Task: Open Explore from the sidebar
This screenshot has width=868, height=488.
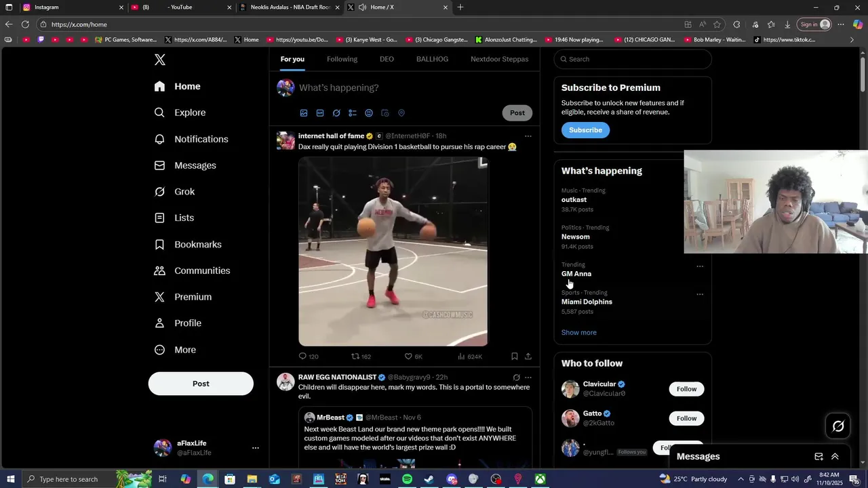Action: (180, 113)
